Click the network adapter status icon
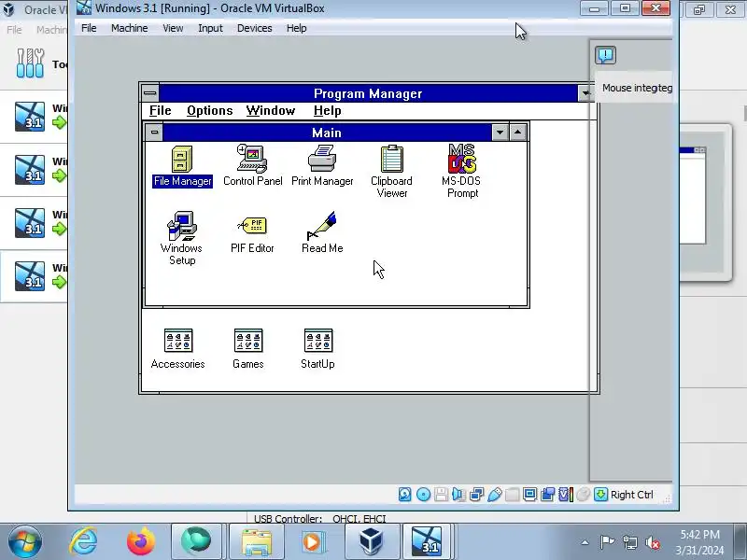The width and height of the screenshot is (747, 560). point(476,495)
